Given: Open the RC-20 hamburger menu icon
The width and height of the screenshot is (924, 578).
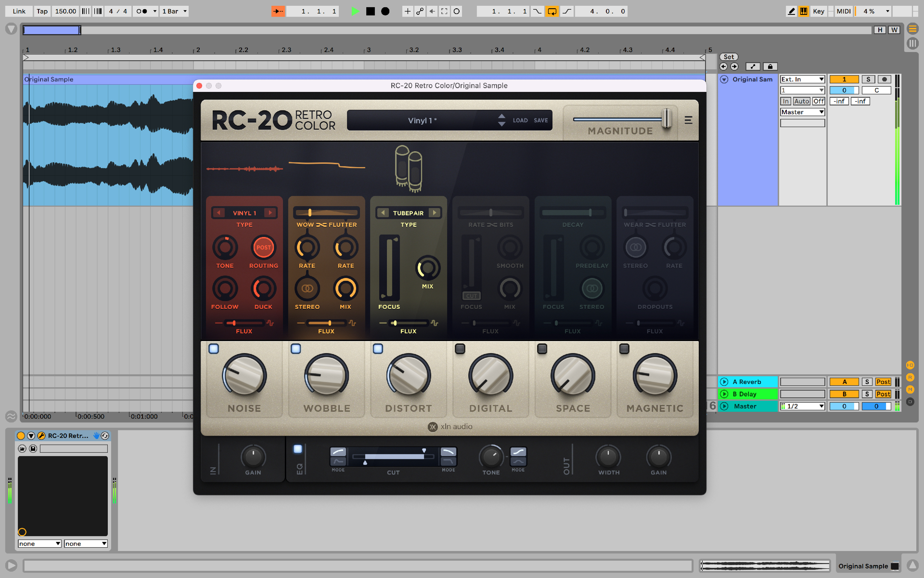Looking at the screenshot, I should click(x=688, y=120).
